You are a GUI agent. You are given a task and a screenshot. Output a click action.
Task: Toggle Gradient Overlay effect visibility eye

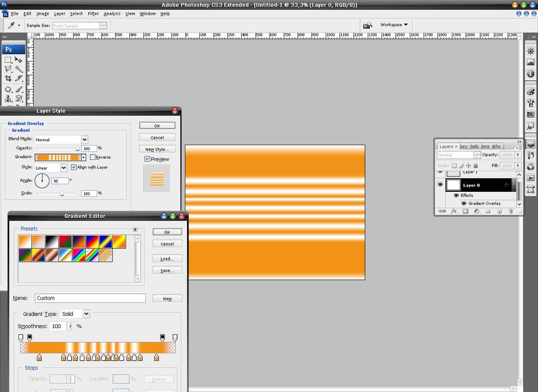click(464, 203)
